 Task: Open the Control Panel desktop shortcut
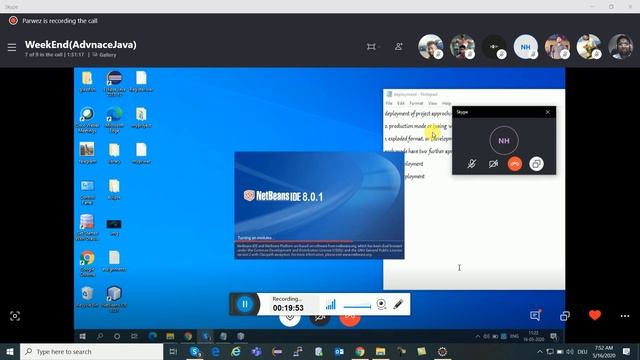tap(87, 192)
